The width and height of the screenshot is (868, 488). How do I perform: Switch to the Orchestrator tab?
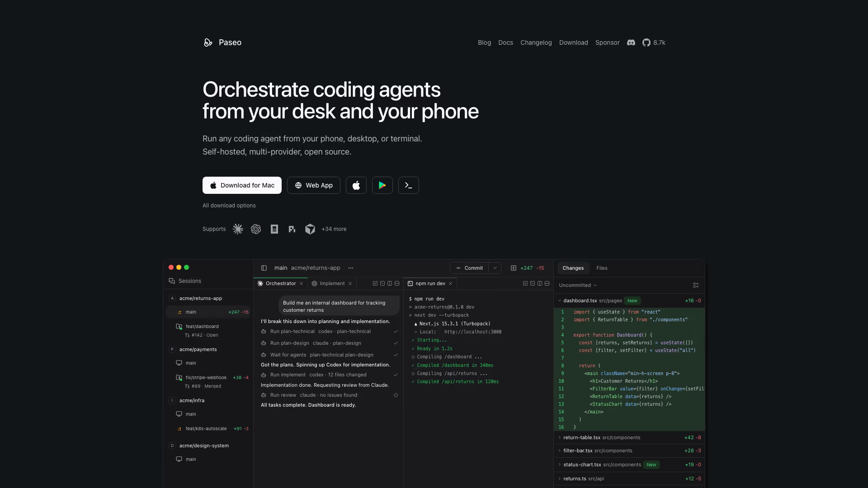tap(281, 283)
